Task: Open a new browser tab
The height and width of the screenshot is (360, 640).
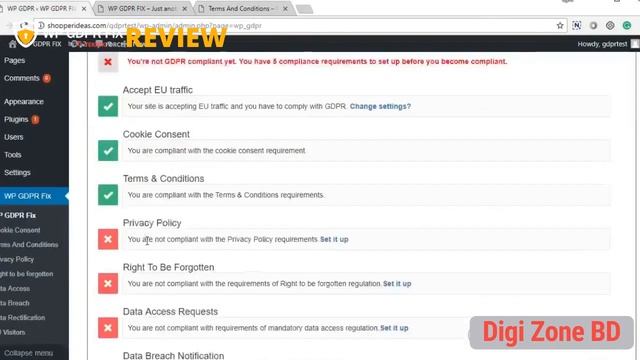Action: [304, 9]
